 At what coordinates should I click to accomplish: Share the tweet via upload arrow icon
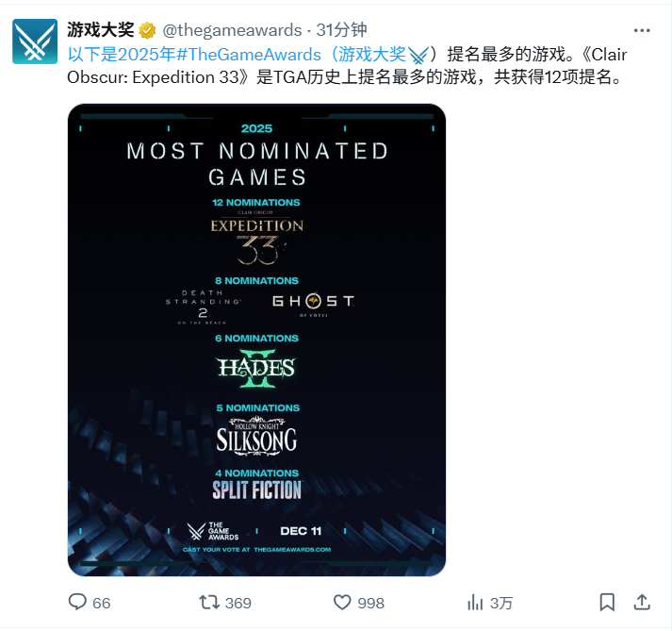[x=642, y=602]
